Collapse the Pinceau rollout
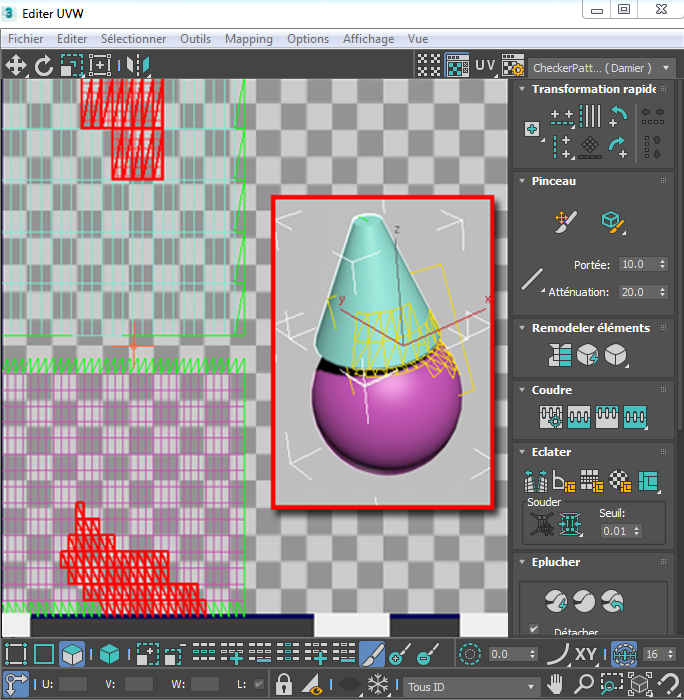Viewport: 684px width, 700px height. coord(553,181)
